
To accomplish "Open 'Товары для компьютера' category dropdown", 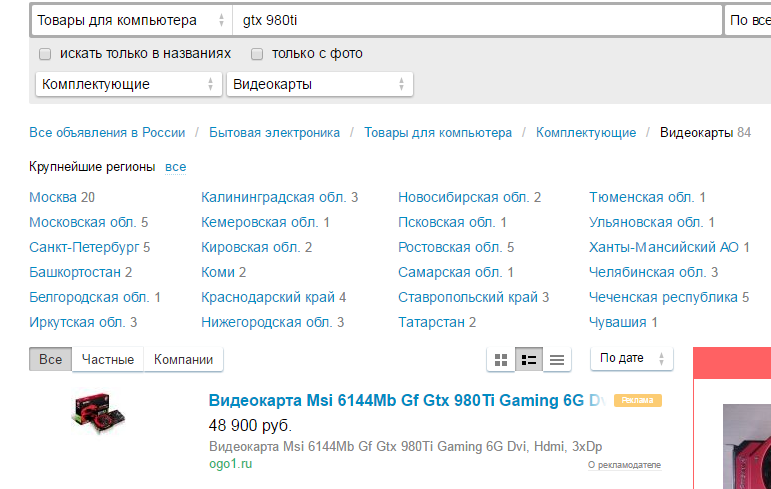I will [132, 20].
